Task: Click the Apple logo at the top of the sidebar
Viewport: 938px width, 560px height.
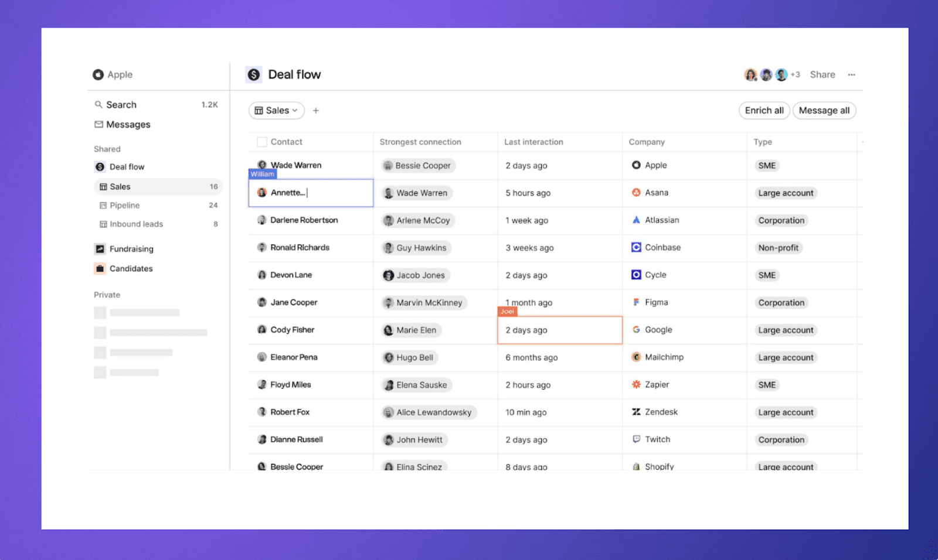Action: pos(98,74)
